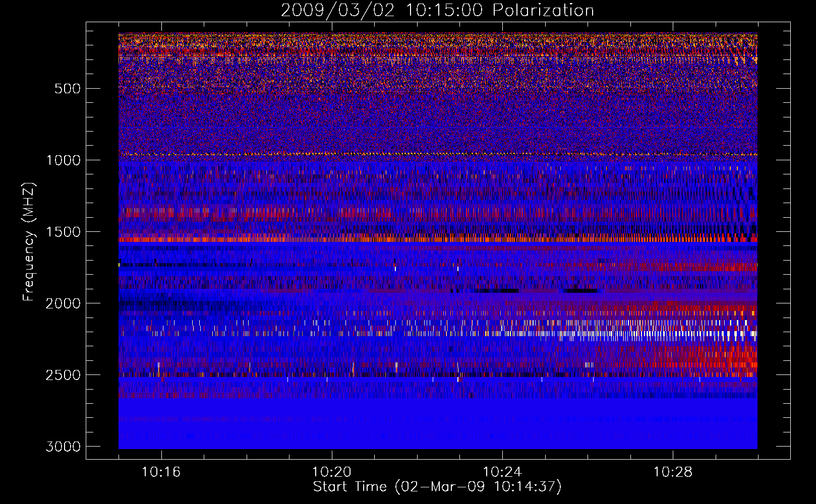Select the 2500 frequency axis label
The height and width of the screenshot is (504, 816).
[63, 375]
